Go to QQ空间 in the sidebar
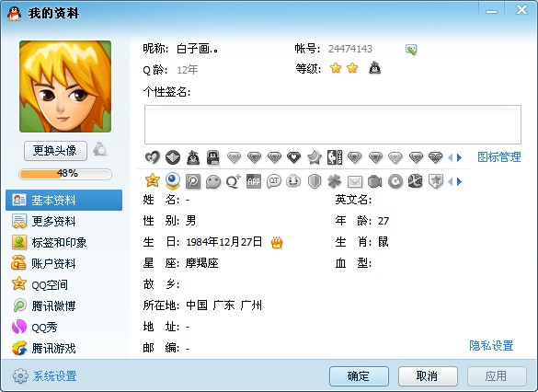Screen dimensions: 538x392 pos(63,284)
